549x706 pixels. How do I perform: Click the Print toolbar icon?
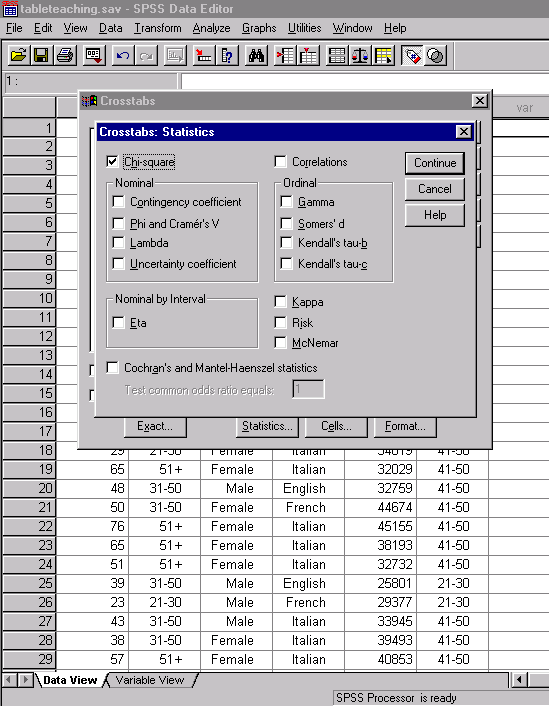[65, 56]
